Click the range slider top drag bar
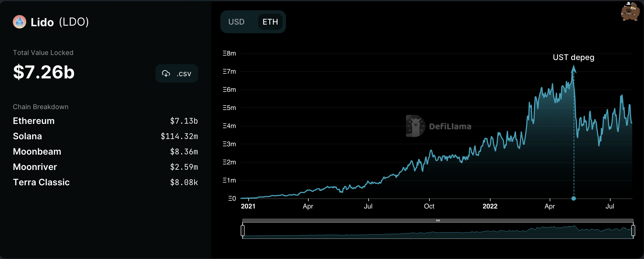The width and height of the screenshot is (644, 259). pos(438,220)
